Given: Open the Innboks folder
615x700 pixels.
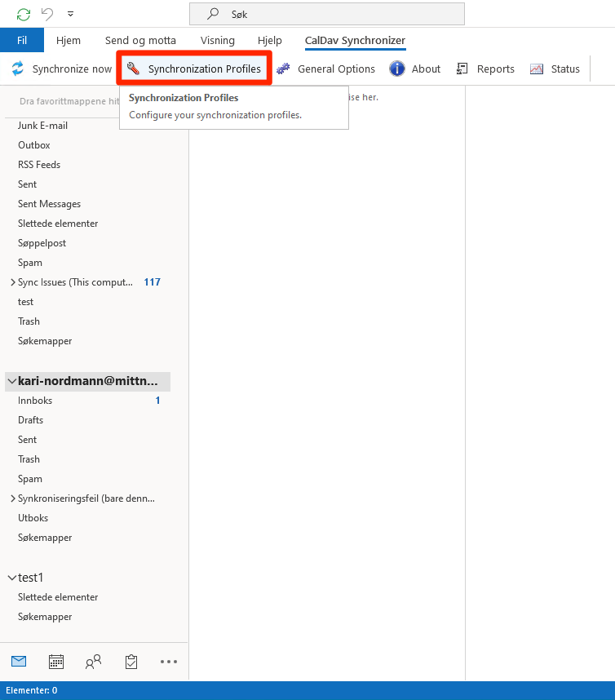Looking at the screenshot, I should pyautogui.click(x=35, y=401).
